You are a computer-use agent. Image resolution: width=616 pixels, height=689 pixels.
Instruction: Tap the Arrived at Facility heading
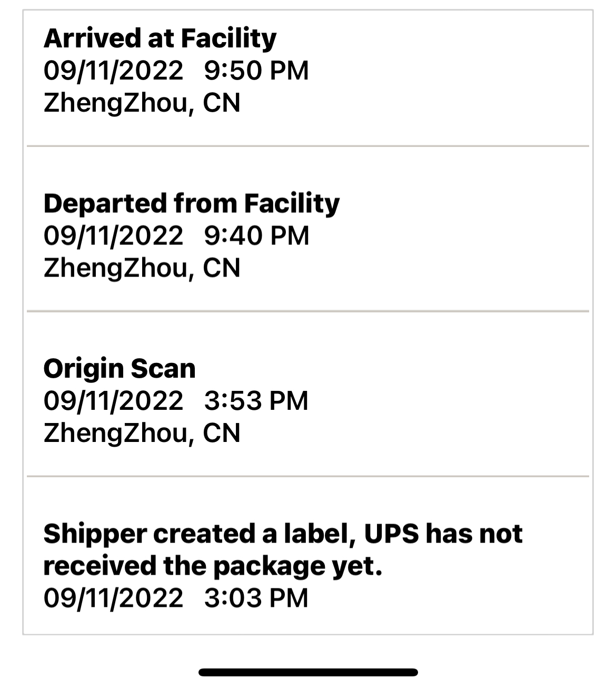[x=160, y=38]
